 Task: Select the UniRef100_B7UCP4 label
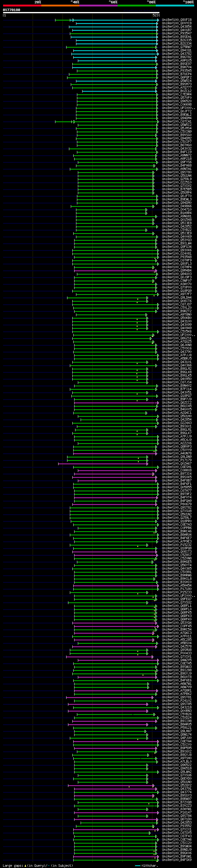click(x=176, y=74)
